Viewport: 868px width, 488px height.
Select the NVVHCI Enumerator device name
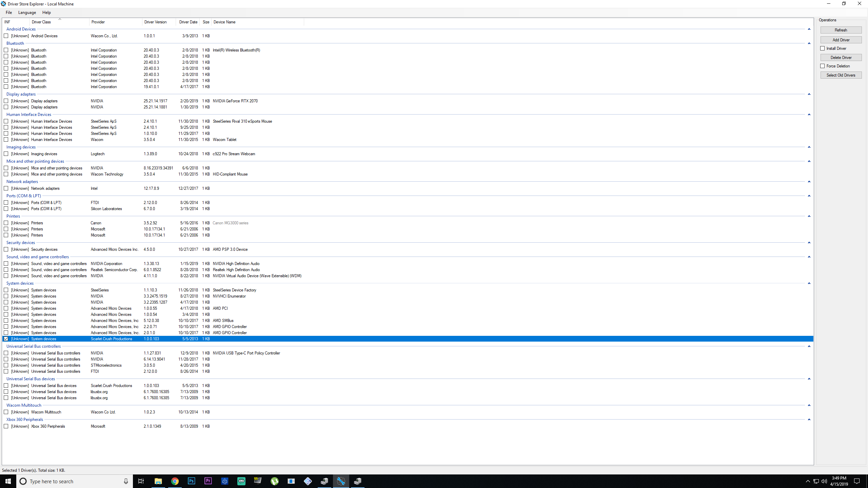pos(229,296)
